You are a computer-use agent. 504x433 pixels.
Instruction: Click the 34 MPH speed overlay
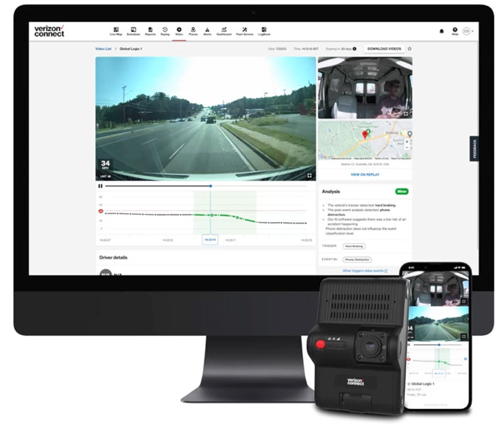(x=105, y=165)
